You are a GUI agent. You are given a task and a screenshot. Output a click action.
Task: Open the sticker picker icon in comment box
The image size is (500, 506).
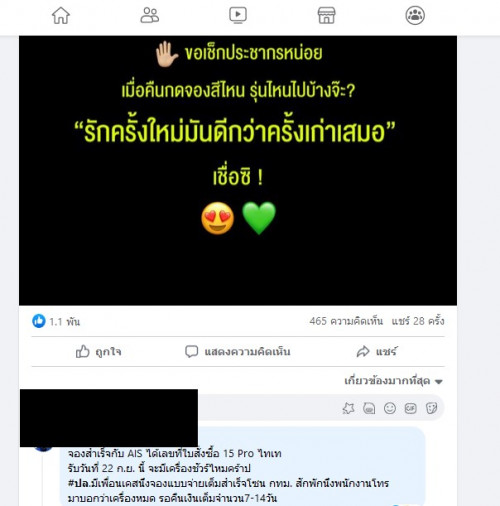pos(431,408)
